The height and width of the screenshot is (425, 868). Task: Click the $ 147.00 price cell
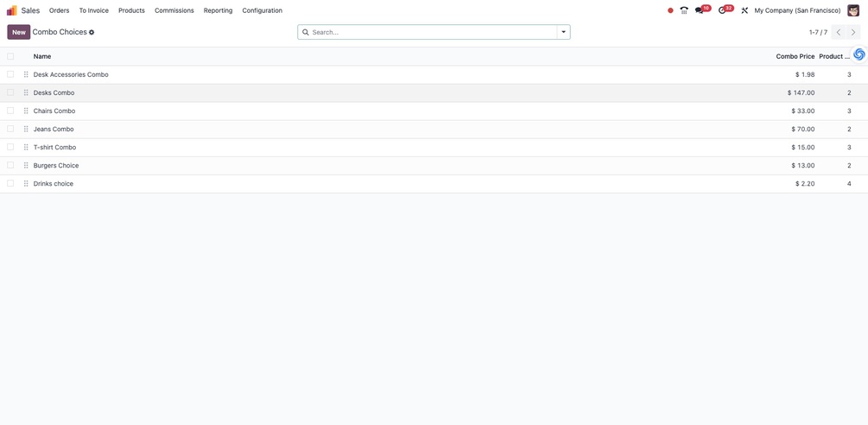point(801,92)
